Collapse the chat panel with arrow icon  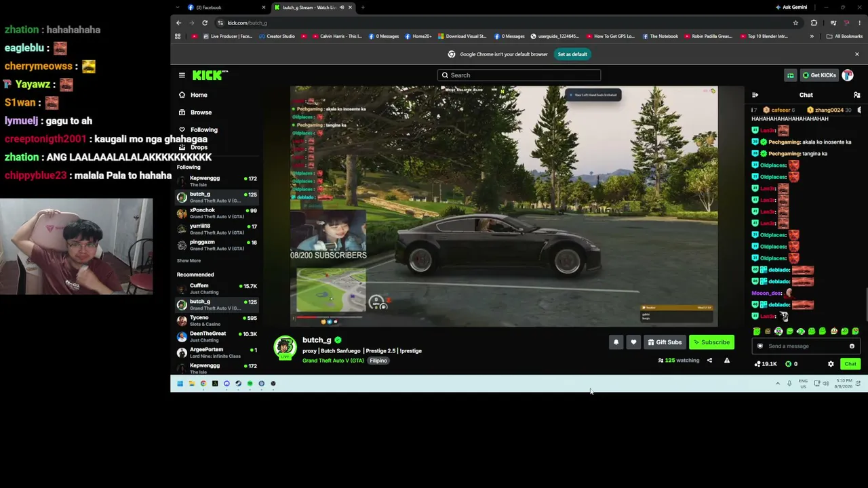pyautogui.click(x=755, y=95)
